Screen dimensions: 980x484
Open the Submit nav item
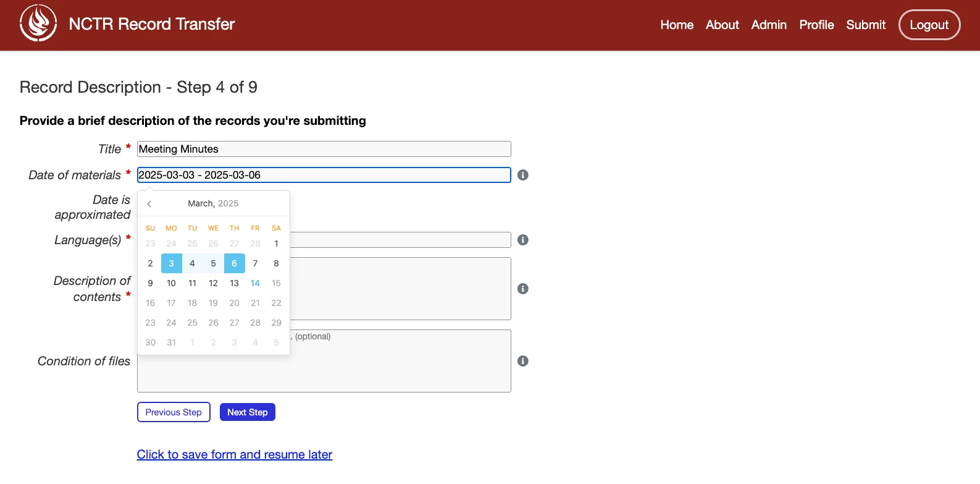(866, 25)
